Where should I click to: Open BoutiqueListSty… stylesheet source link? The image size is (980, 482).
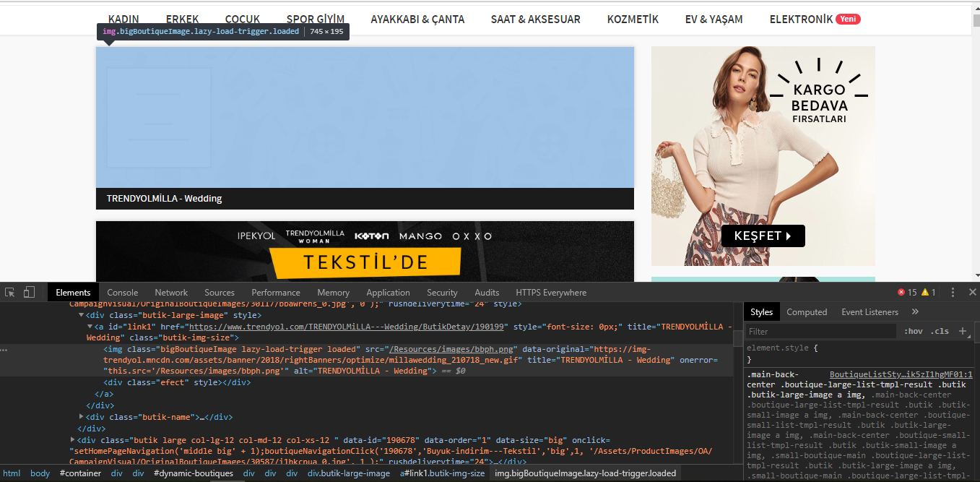[901, 374]
